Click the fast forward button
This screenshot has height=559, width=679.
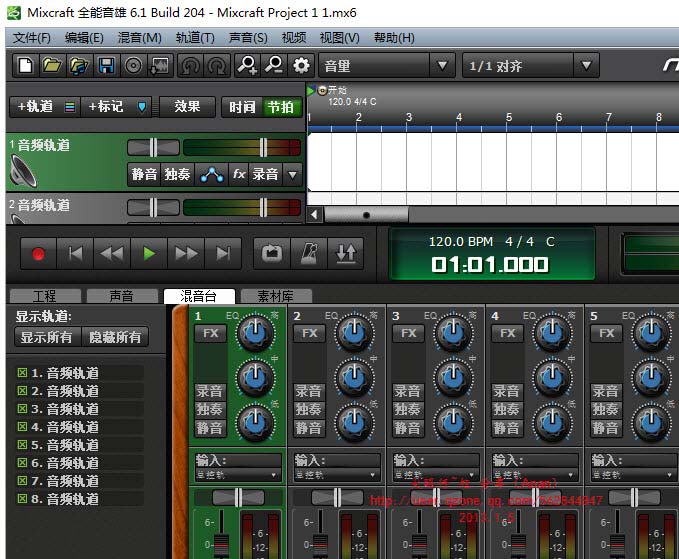click(186, 254)
